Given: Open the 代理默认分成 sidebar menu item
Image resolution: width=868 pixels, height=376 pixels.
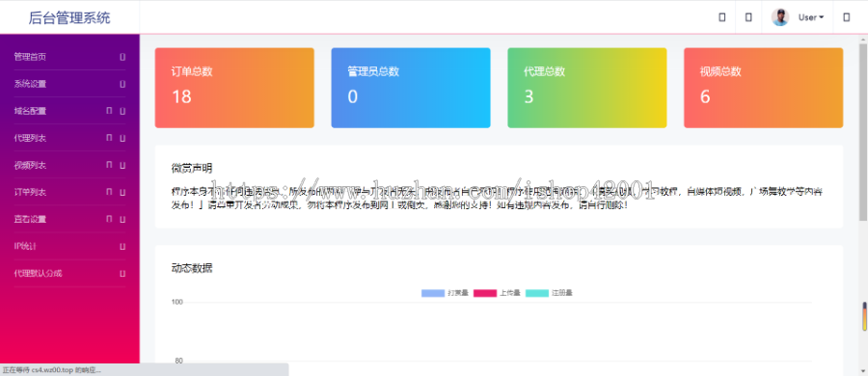Looking at the screenshot, I should pyautogui.click(x=69, y=273).
